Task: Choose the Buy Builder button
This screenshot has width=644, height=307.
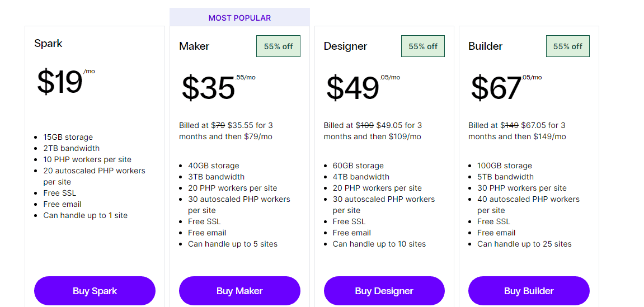Action: [x=529, y=291]
